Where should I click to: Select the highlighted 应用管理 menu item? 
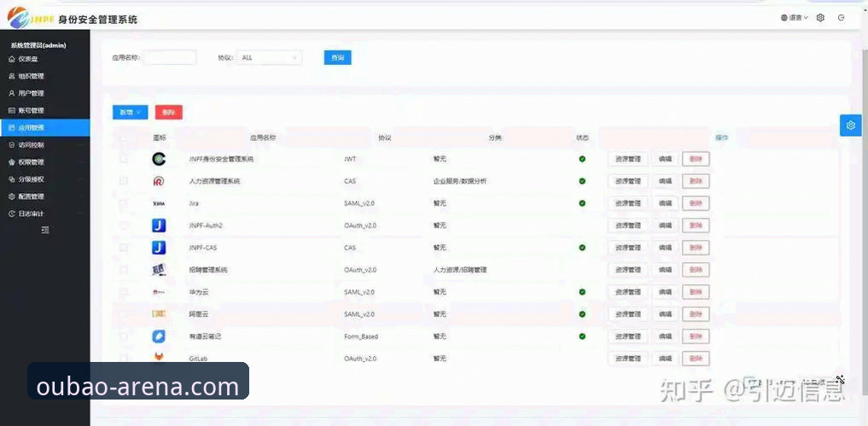pyautogui.click(x=44, y=127)
